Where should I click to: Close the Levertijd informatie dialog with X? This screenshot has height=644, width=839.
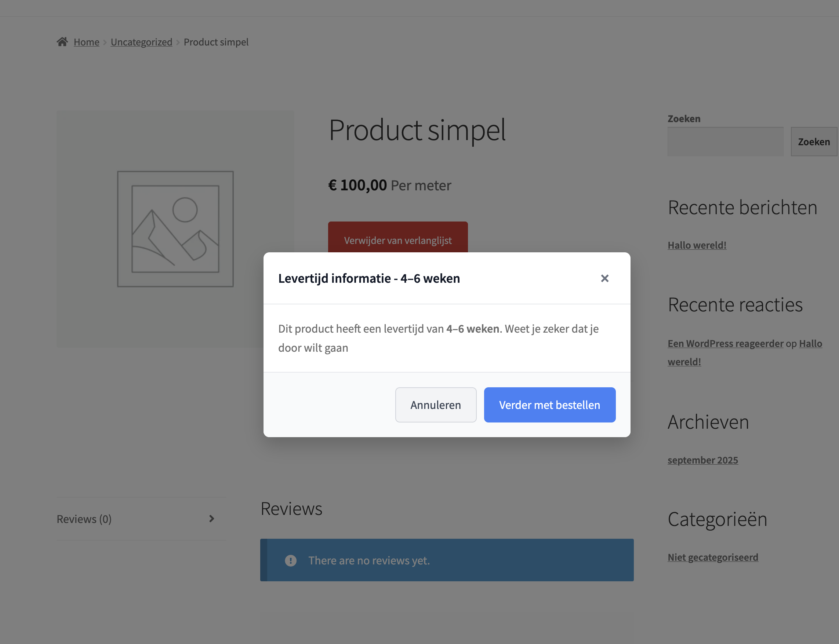pos(604,278)
